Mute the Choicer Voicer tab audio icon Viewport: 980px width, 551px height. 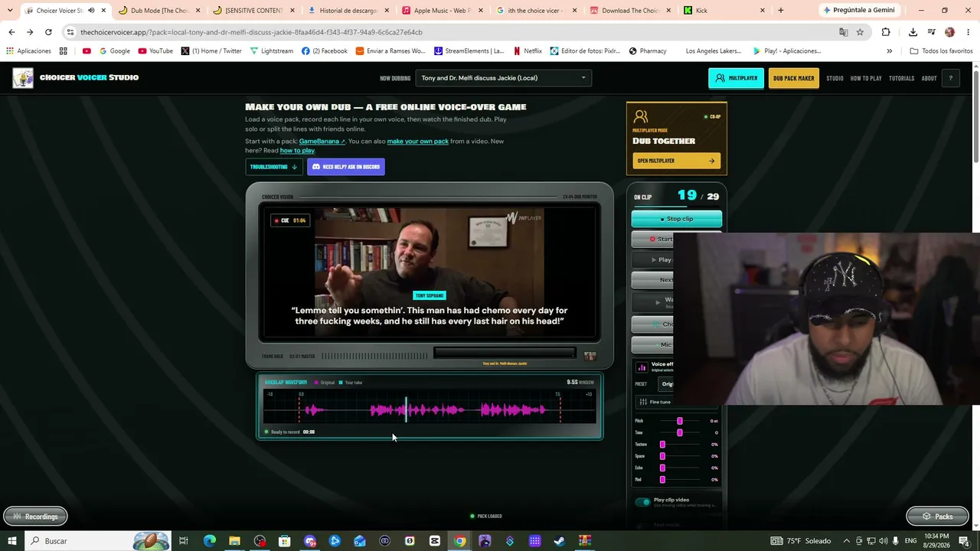tap(90, 11)
